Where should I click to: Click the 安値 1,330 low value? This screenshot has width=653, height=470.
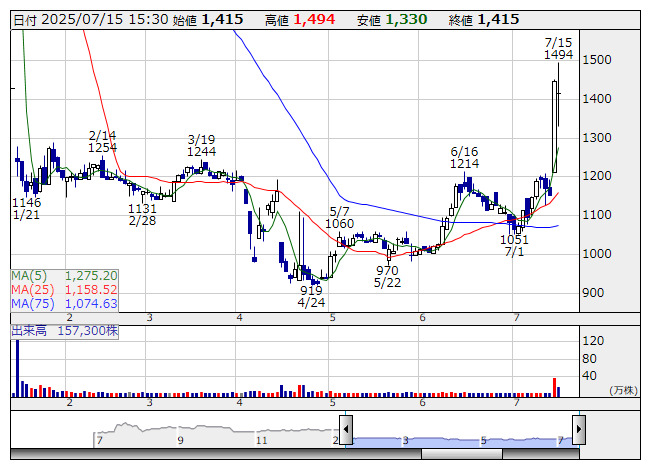[x=392, y=20]
